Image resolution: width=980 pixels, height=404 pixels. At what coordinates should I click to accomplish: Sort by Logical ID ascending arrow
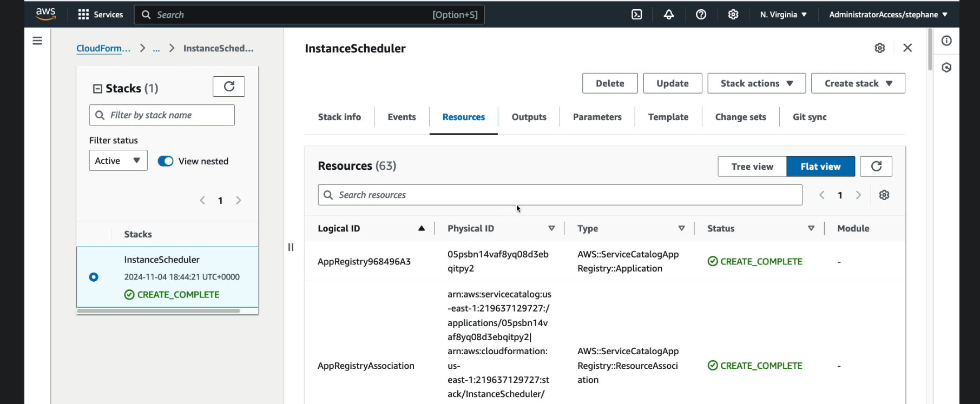422,229
